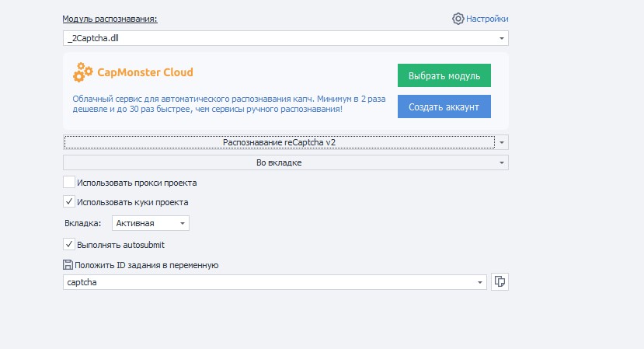Click the _2Captcha.dll module field
This screenshot has width=644, height=349.
point(285,38)
